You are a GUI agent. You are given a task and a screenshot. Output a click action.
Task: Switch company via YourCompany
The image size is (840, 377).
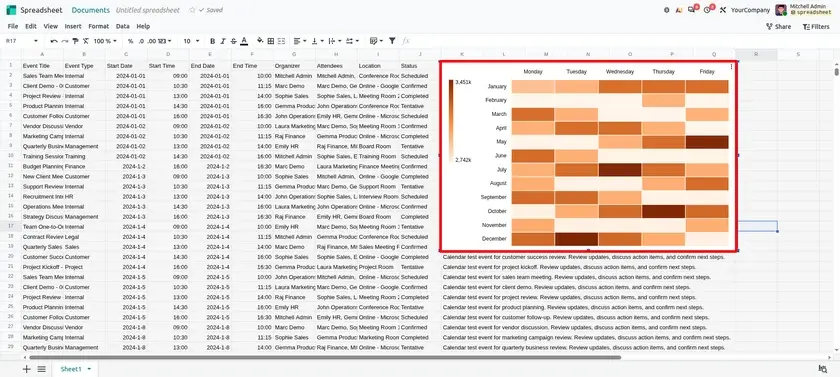pyautogui.click(x=750, y=10)
